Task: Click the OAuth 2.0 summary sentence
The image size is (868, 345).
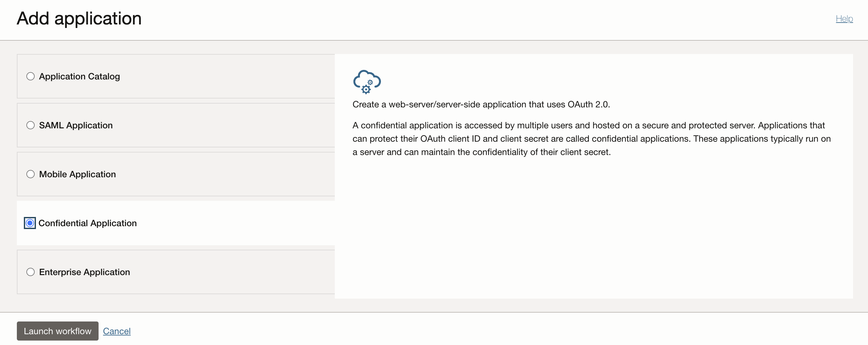Action: (x=481, y=104)
